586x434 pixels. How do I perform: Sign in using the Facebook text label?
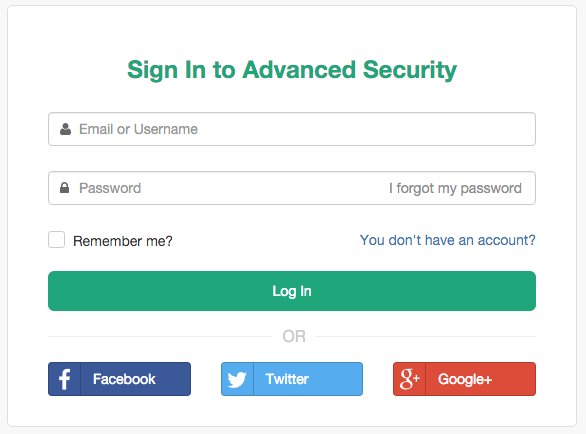point(124,379)
